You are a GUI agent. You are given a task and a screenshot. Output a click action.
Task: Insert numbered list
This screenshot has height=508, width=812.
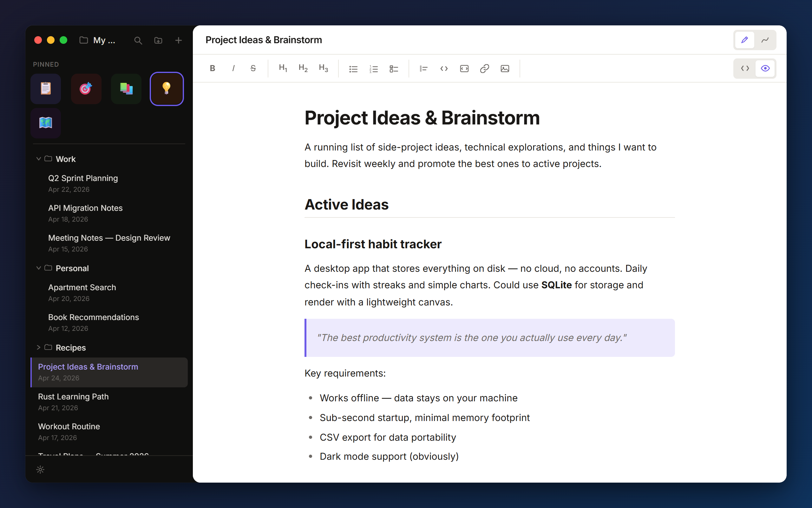pyautogui.click(x=373, y=69)
